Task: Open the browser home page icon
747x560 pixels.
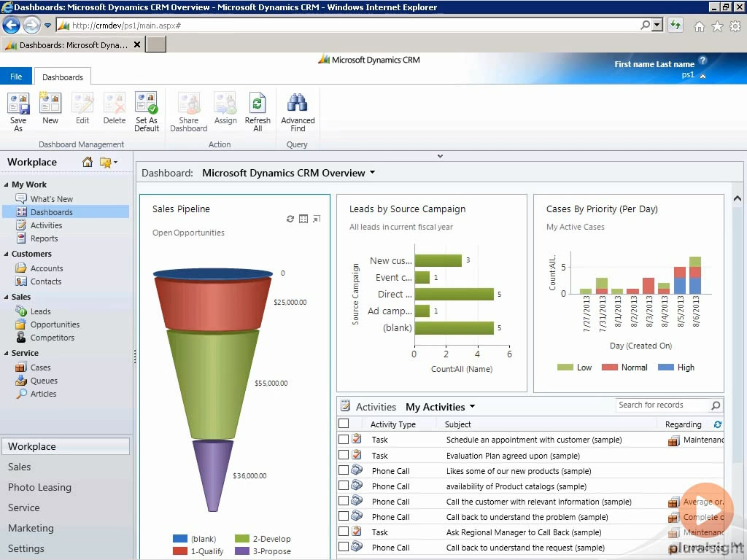Action: (699, 27)
